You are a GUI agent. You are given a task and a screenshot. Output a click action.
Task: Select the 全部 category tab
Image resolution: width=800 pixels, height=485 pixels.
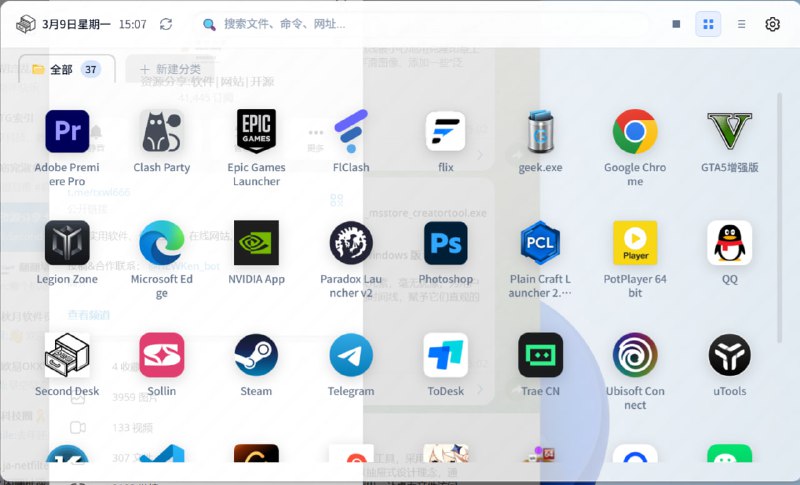pos(67,69)
